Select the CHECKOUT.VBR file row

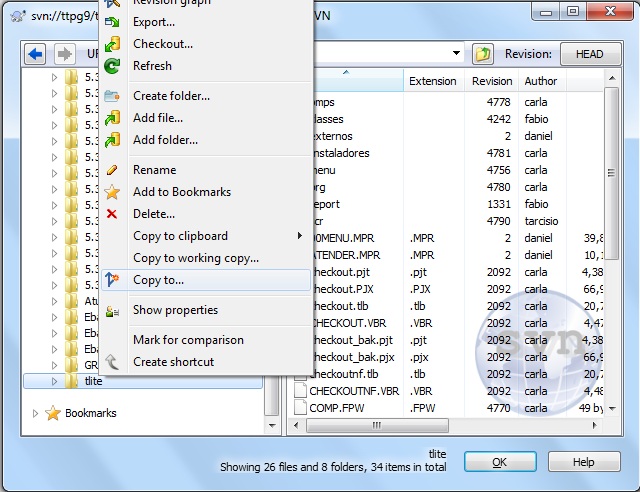[457, 323]
